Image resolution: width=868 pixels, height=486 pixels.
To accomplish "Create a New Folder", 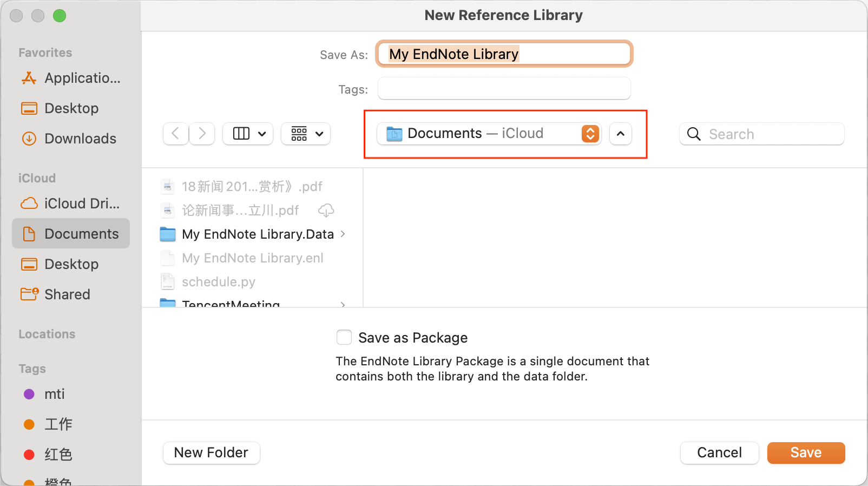I will click(211, 452).
